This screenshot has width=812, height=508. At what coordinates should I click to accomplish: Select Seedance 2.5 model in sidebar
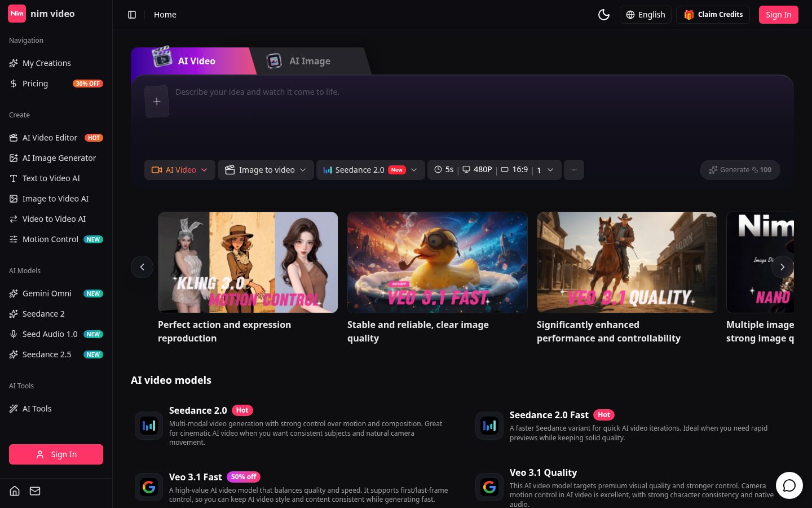pyautogui.click(x=56, y=354)
